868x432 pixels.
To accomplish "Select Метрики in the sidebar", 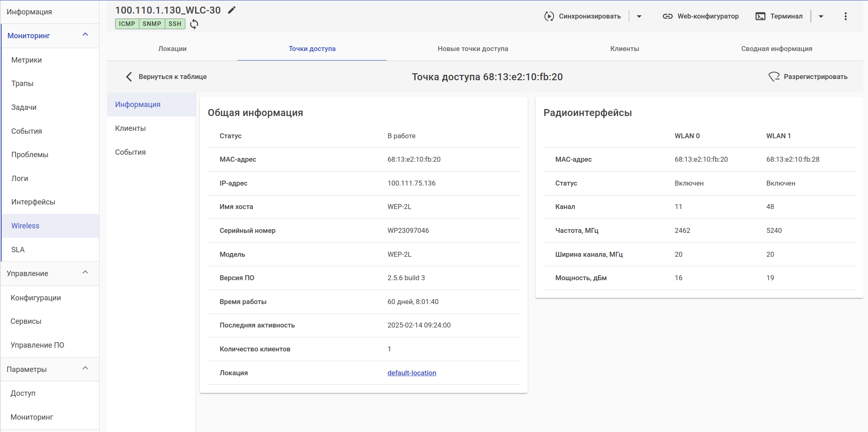I will [x=27, y=60].
